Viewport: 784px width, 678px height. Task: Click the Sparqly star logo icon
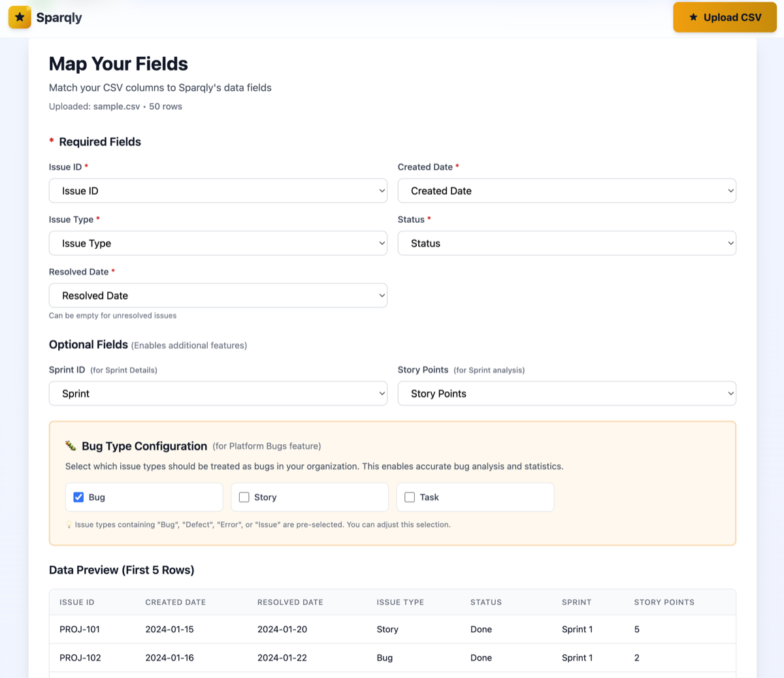[20, 18]
